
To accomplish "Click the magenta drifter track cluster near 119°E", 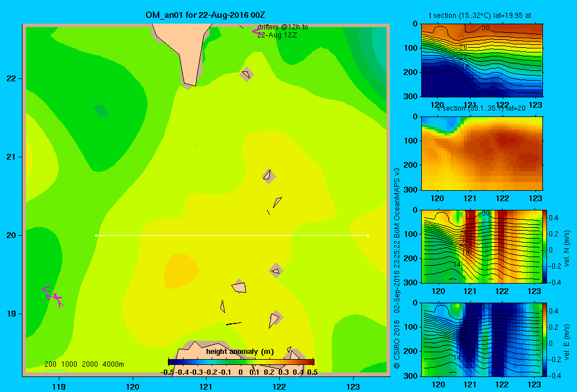I will pyautogui.click(x=53, y=296).
